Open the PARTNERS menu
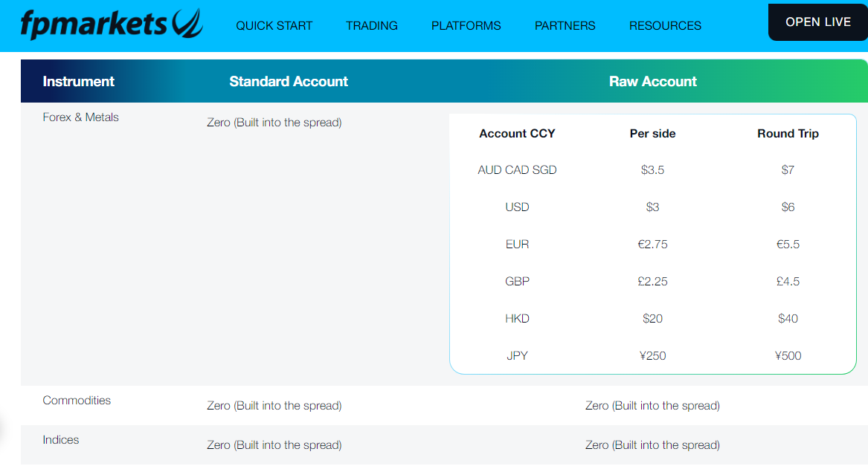This screenshot has width=868, height=469. point(565,25)
